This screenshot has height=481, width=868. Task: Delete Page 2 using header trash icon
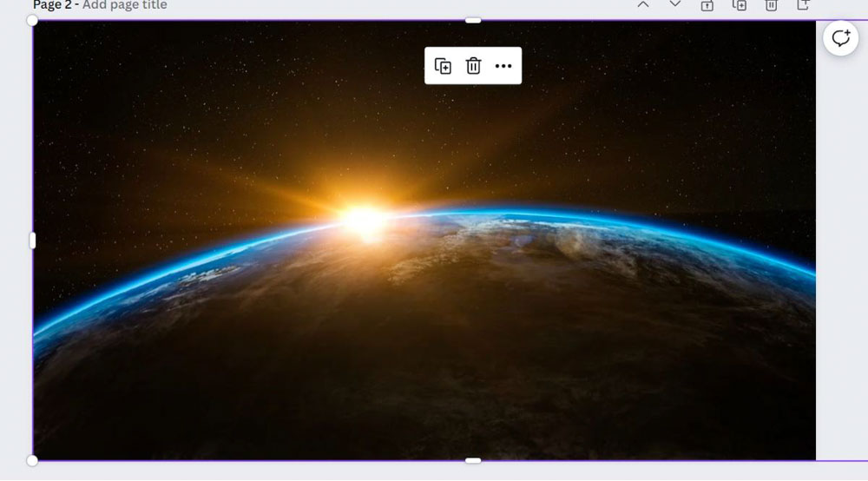[x=771, y=5]
